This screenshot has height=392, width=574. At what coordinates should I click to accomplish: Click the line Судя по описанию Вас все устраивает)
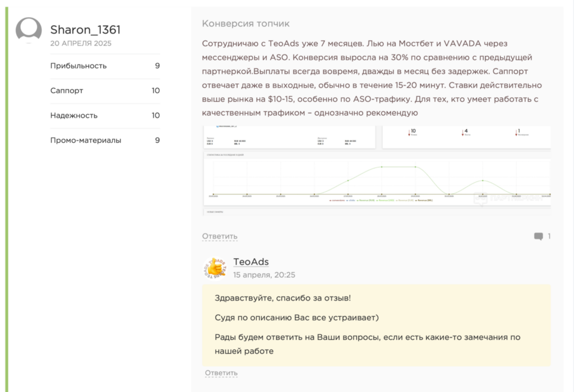[x=297, y=318]
